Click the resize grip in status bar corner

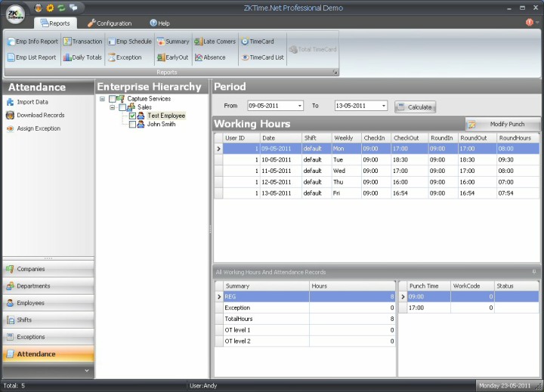(x=539, y=386)
